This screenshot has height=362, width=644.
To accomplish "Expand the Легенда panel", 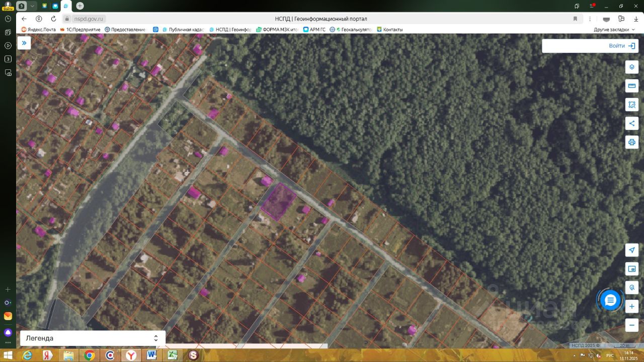I will point(93,338).
